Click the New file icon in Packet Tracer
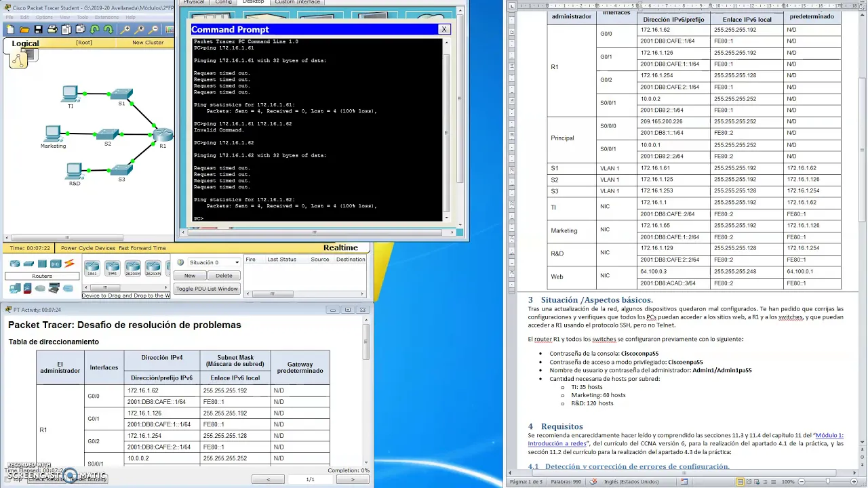The image size is (868, 488). tap(9, 29)
